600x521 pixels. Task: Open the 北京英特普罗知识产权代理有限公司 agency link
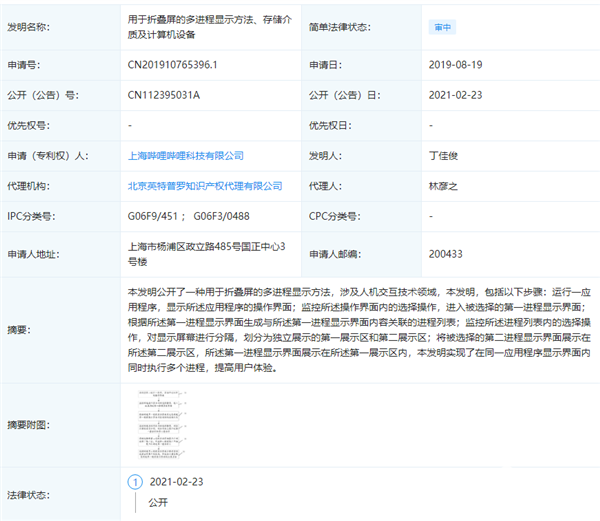click(198, 186)
